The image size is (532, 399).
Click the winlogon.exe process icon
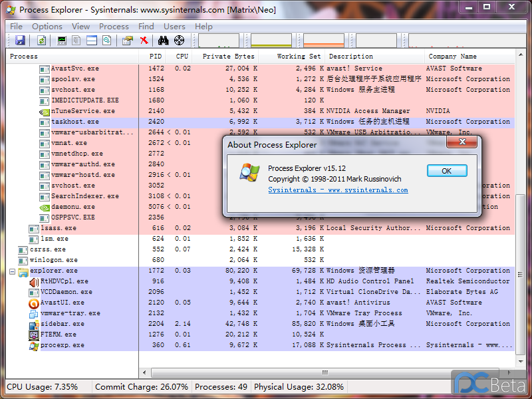23,261
